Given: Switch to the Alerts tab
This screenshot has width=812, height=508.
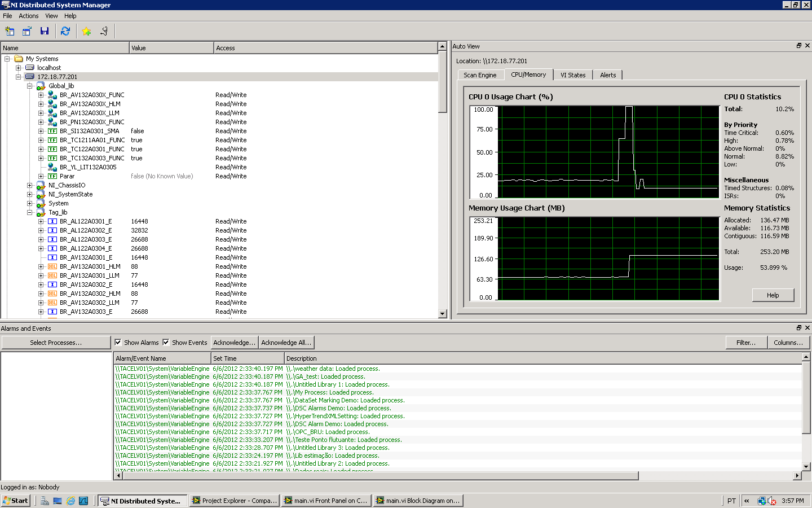Looking at the screenshot, I should point(608,75).
